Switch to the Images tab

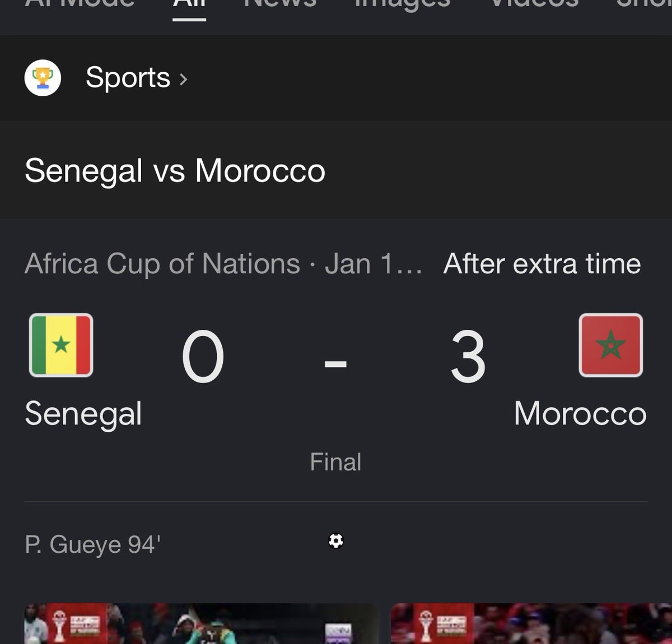click(403, 4)
